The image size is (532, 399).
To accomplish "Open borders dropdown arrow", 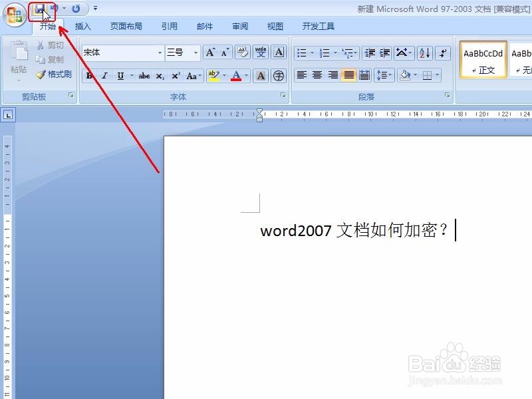I will pos(438,74).
